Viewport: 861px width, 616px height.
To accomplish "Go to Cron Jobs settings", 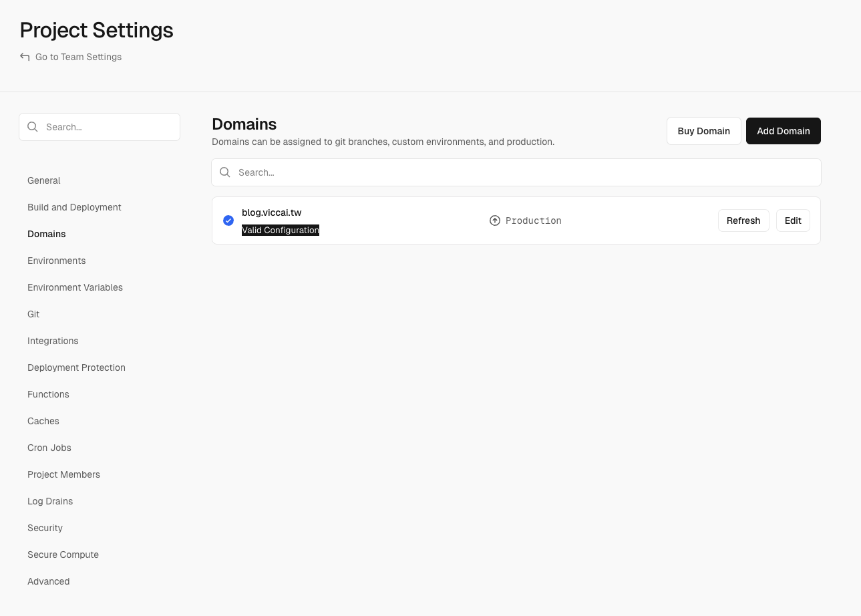I will point(49,448).
